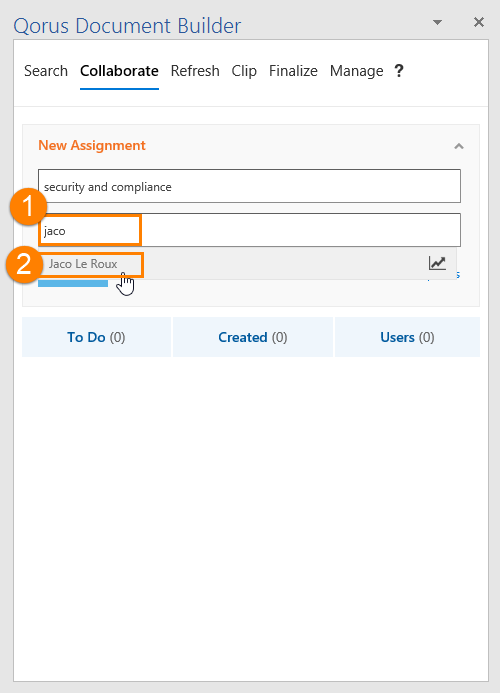This screenshot has width=500, height=693.
Task: Open the Finalize tab
Action: [293, 71]
